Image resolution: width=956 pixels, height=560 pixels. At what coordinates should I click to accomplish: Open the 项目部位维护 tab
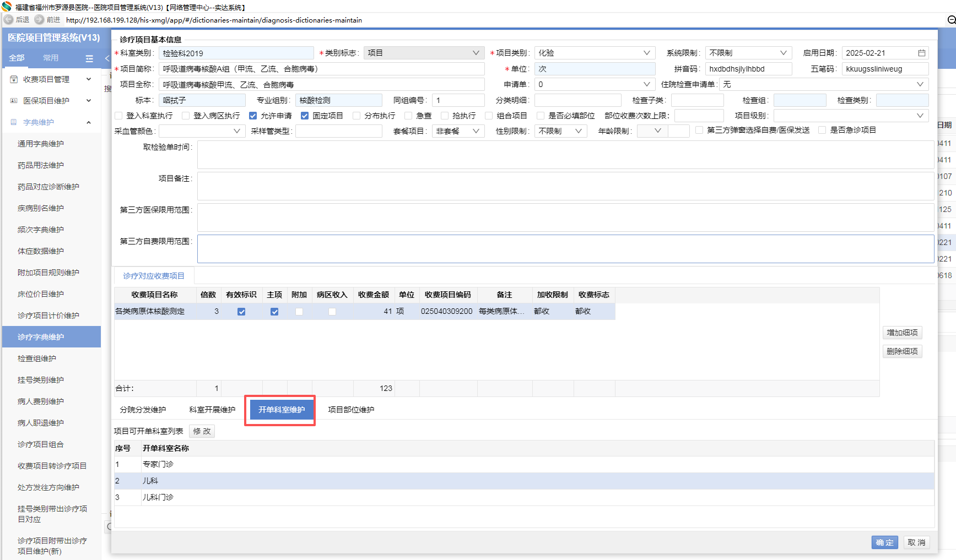point(351,410)
